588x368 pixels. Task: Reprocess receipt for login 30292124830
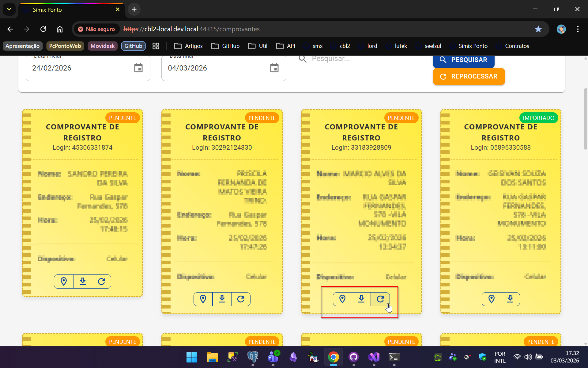pyautogui.click(x=241, y=299)
